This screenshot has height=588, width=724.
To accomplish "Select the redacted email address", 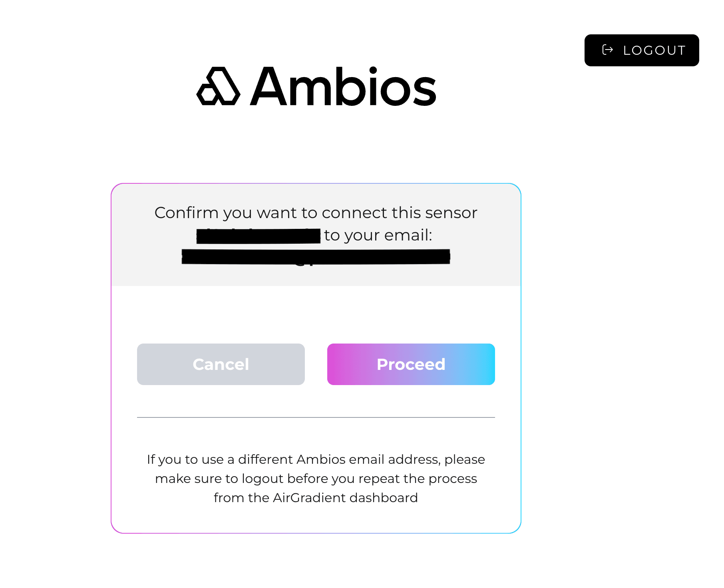I will pyautogui.click(x=316, y=256).
